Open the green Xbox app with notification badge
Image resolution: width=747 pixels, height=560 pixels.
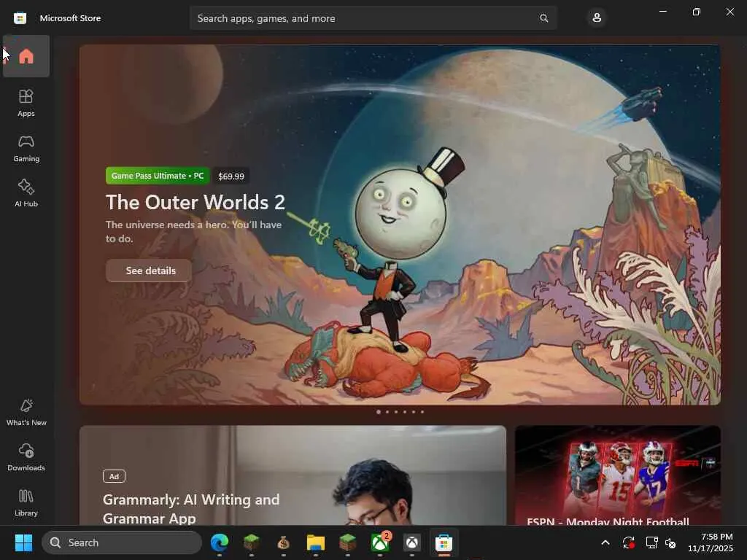(380, 542)
